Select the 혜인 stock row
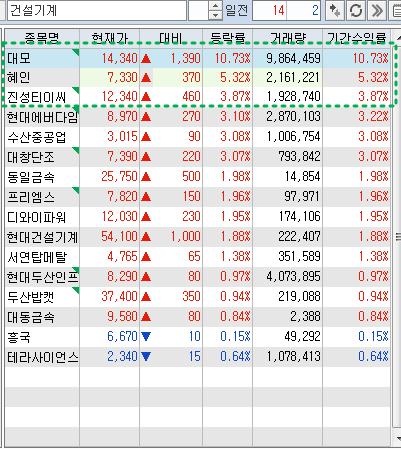Image resolution: width=401 pixels, height=449 pixels. coord(198,78)
